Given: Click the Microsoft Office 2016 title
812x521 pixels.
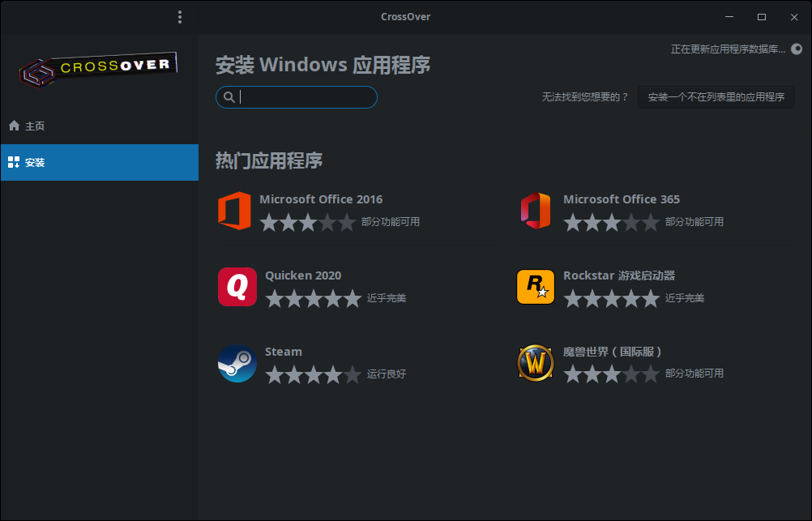Looking at the screenshot, I should (x=320, y=199).
